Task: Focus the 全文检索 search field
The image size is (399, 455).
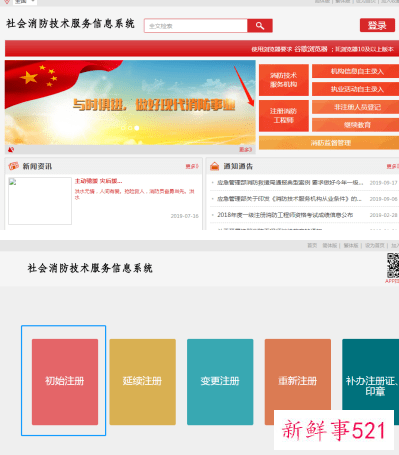Action: pos(196,26)
